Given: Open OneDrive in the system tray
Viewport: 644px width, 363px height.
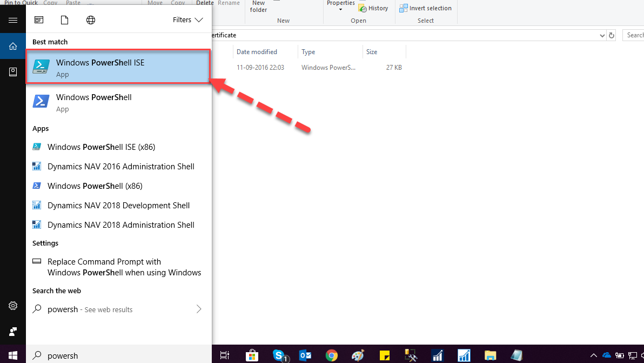Looking at the screenshot, I should point(607,355).
